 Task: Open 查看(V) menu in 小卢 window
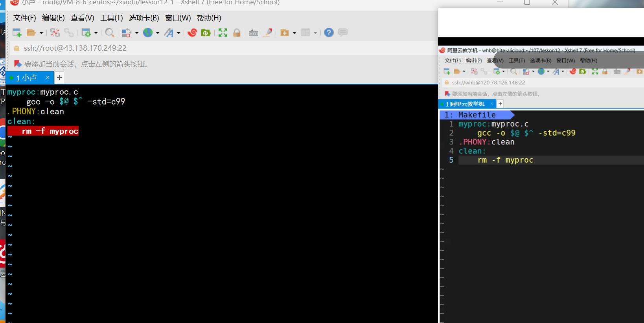(x=83, y=18)
